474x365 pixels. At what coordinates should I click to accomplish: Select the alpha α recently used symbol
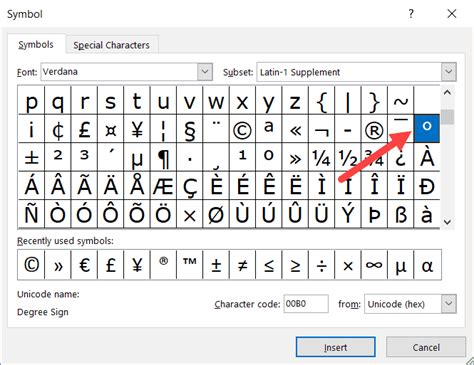coord(427,265)
